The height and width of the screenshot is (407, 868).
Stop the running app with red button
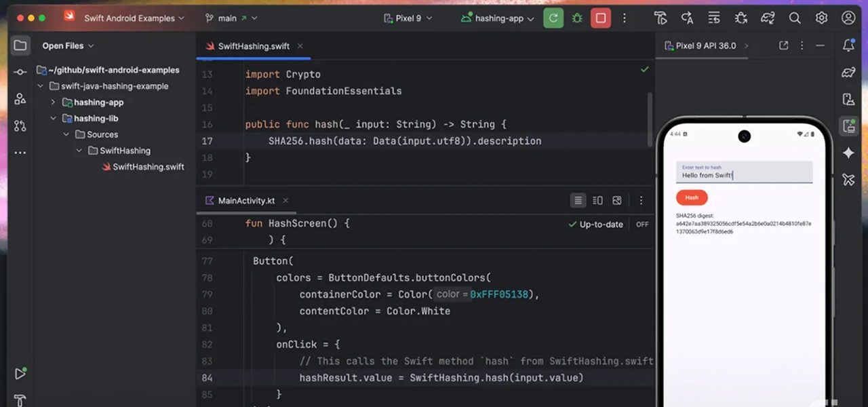tap(600, 18)
